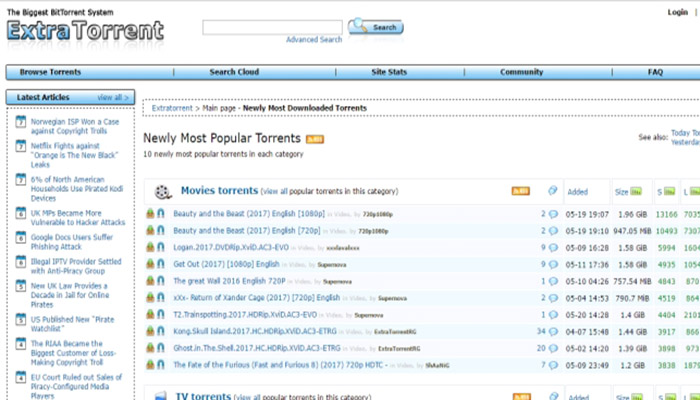Read 'The RIAA Became the Biggest Customer' article
This screenshot has width=700, height=400.
point(73,353)
